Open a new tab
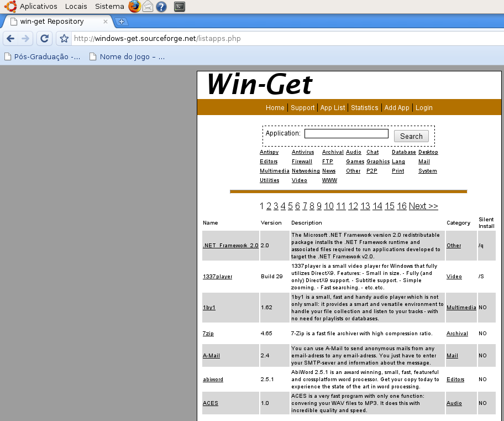Screen dimensions: 504x421 coord(122,22)
